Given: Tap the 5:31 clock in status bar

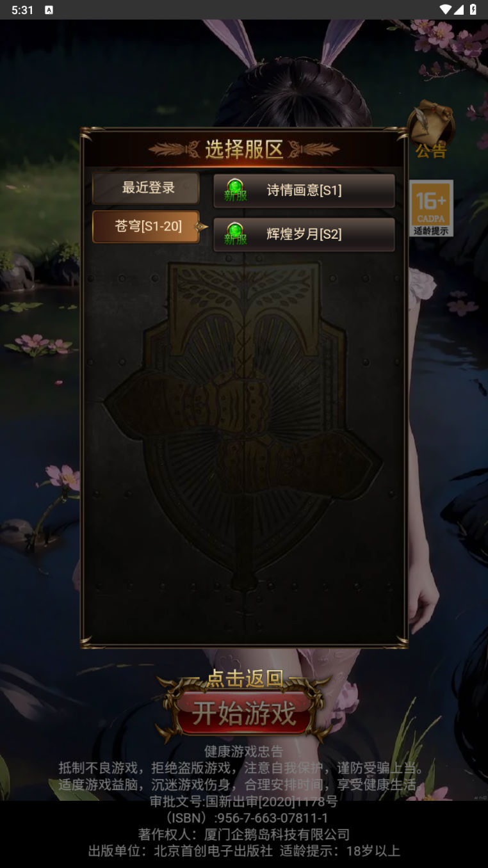Looking at the screenshot, I should pyautogui.click(x=22, y=10).
